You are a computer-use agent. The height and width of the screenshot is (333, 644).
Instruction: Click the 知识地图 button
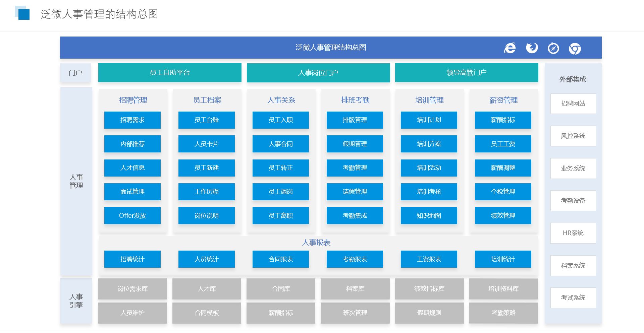pos(429,216)
